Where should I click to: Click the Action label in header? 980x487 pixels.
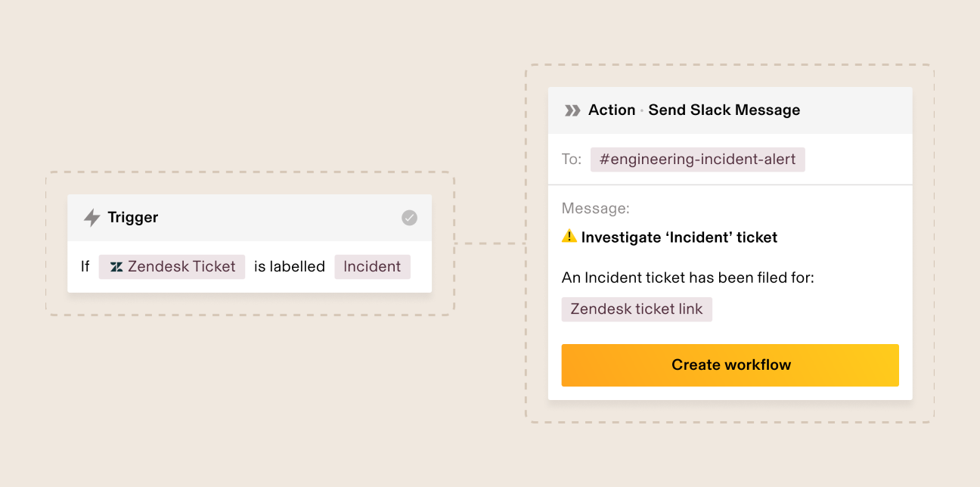click(x=612, y=110)
